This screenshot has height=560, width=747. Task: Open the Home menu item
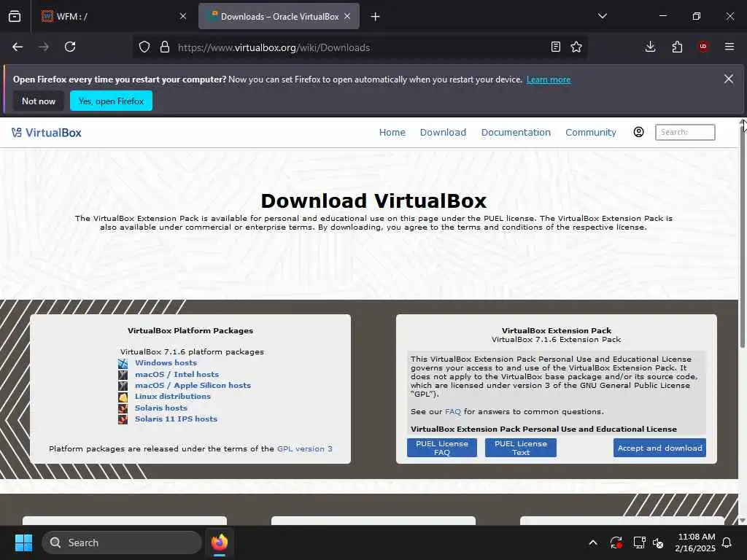[x=392, y=133]
